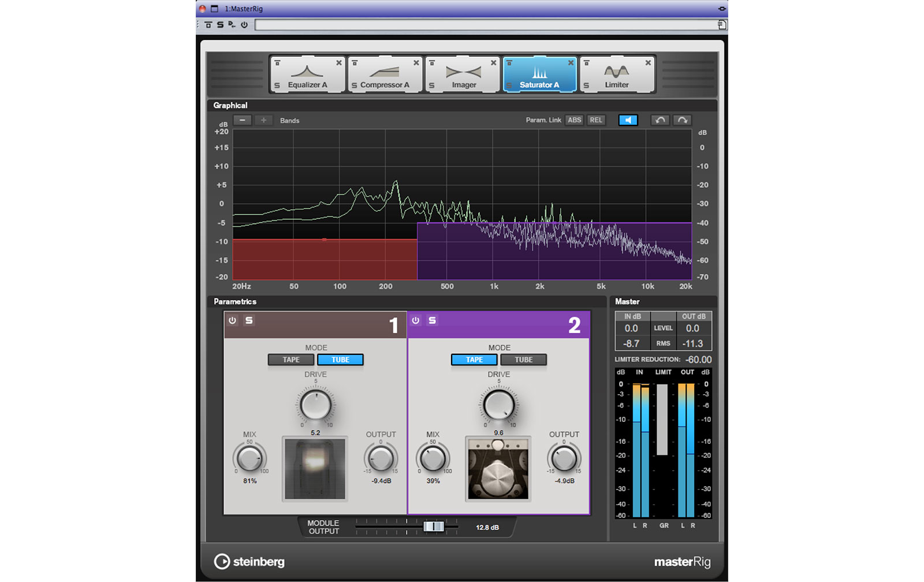Screen dimensions: 924x582
Task: Click band 2 mix value 39%
Action: (x=433, y=481)
